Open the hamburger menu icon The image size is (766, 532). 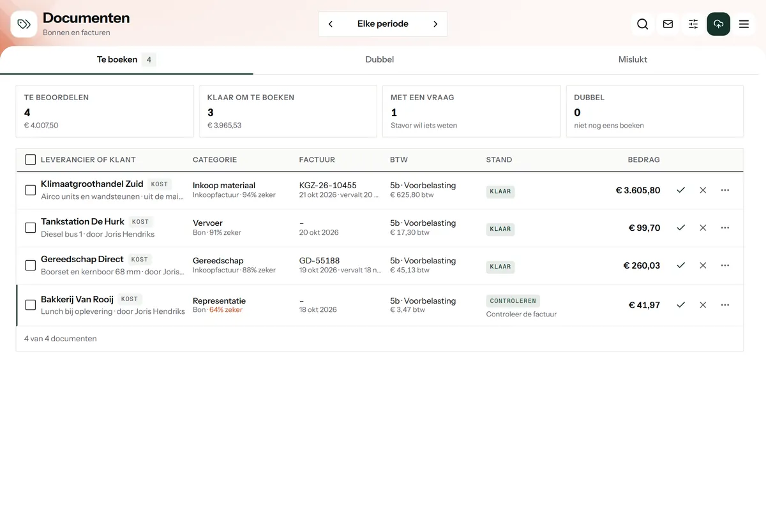(744, 24)
